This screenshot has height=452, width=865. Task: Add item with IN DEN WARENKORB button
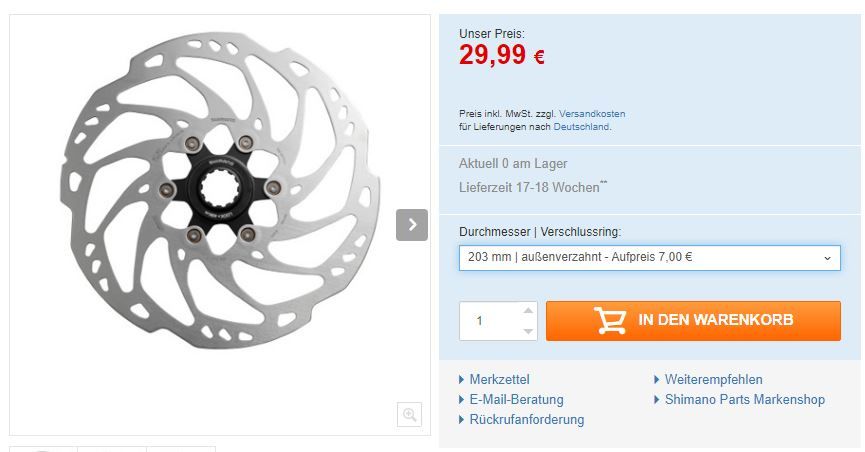[693, 321]
